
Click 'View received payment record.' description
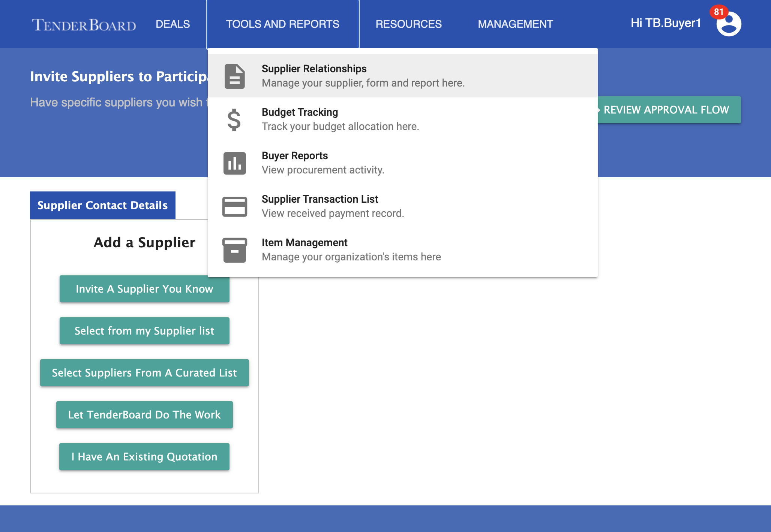pos(333,213)
